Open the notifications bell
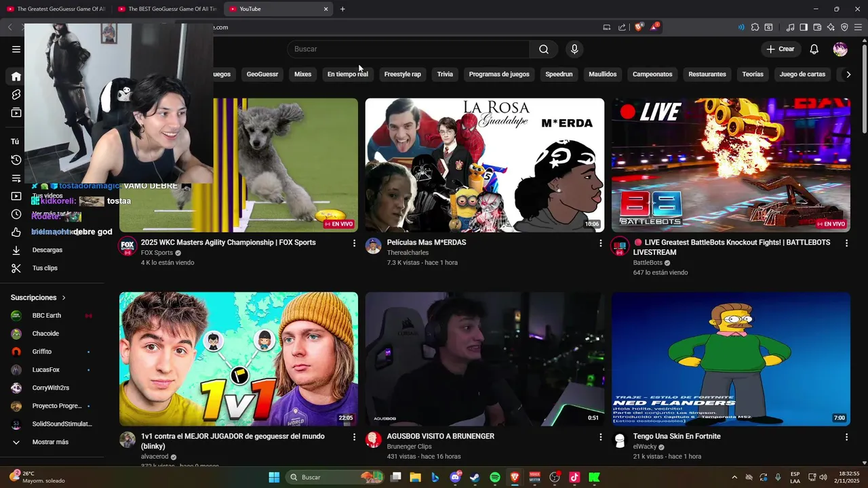Viewport: 868px width, 488px height. point(814,49)
